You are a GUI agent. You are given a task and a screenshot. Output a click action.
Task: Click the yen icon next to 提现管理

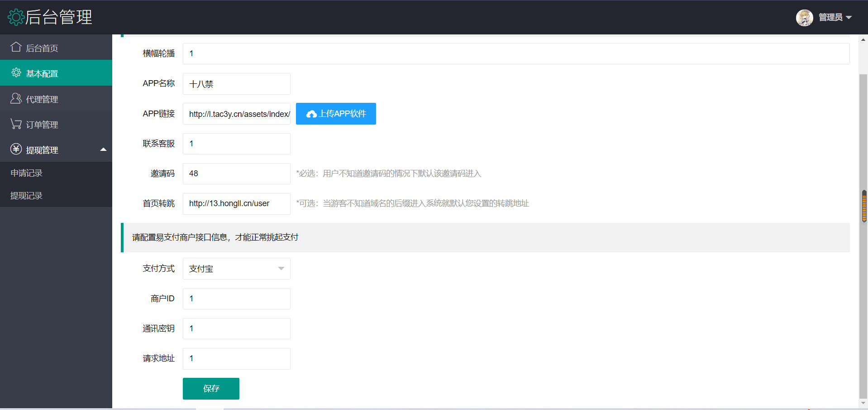pos(16,149)
